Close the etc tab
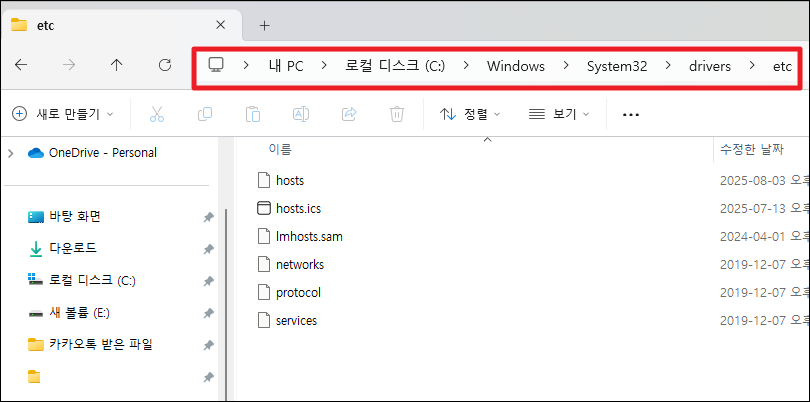Screen dimensions: 810x402 pos(220,25)
